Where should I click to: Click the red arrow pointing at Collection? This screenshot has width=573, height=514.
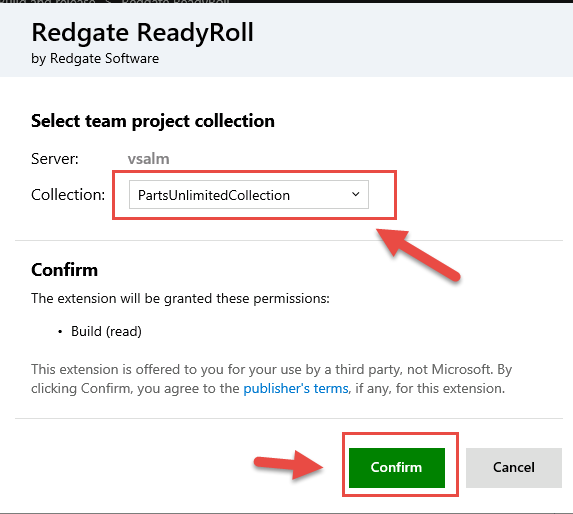click(x=418, y=254)
